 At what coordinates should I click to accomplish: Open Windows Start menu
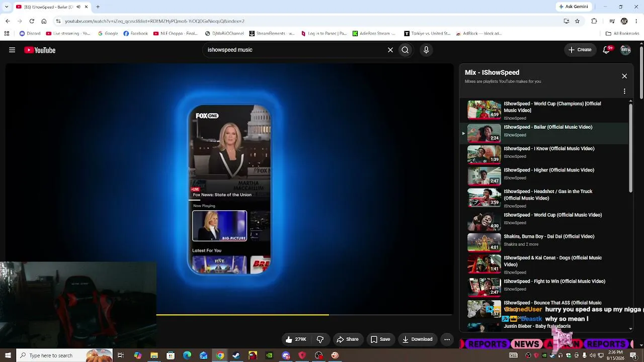(x=8, y=355)
